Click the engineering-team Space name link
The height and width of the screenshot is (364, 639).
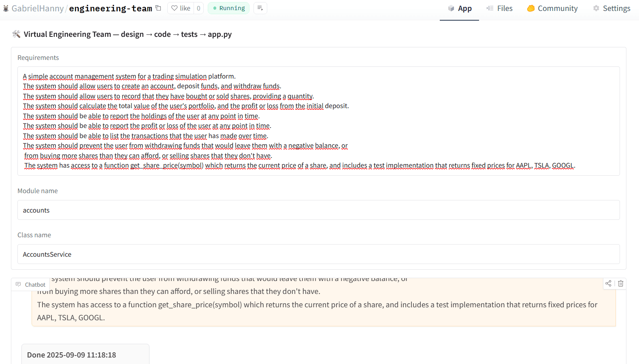[111, 9]
